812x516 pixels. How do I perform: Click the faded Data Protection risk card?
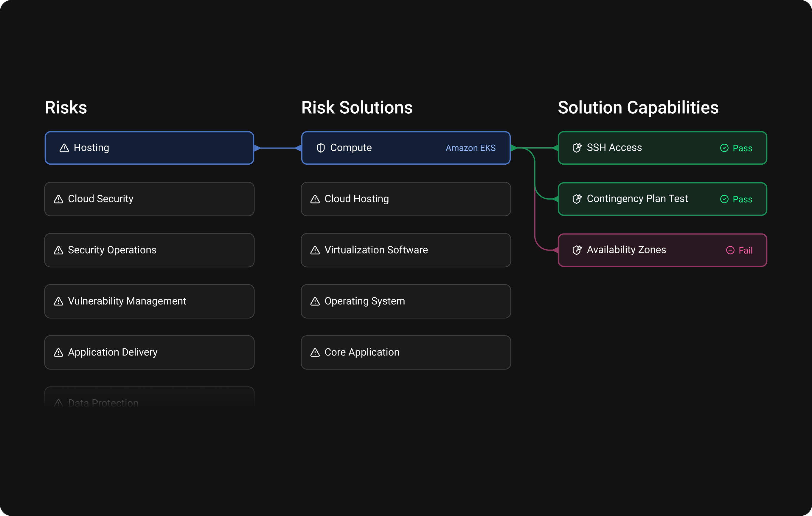(149, 397)
